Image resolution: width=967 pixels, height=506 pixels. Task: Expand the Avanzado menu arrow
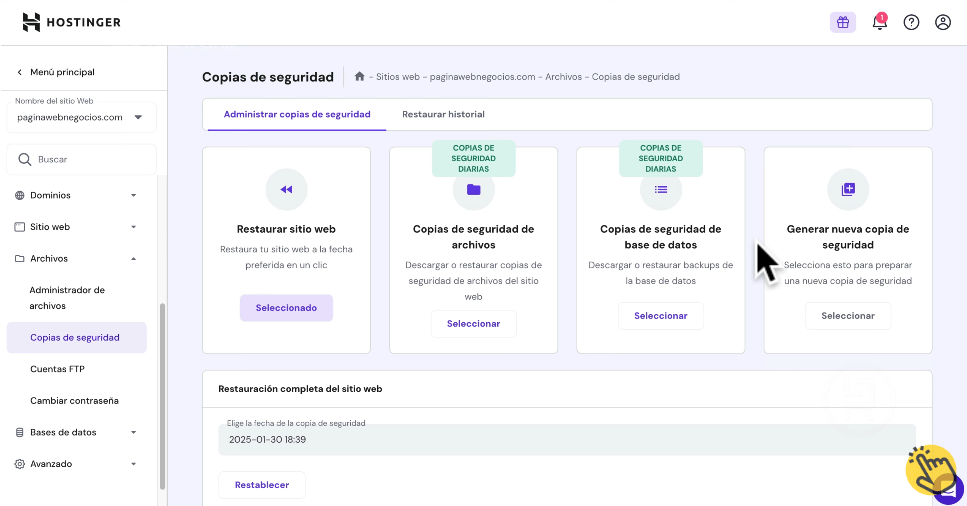[133, 464]
